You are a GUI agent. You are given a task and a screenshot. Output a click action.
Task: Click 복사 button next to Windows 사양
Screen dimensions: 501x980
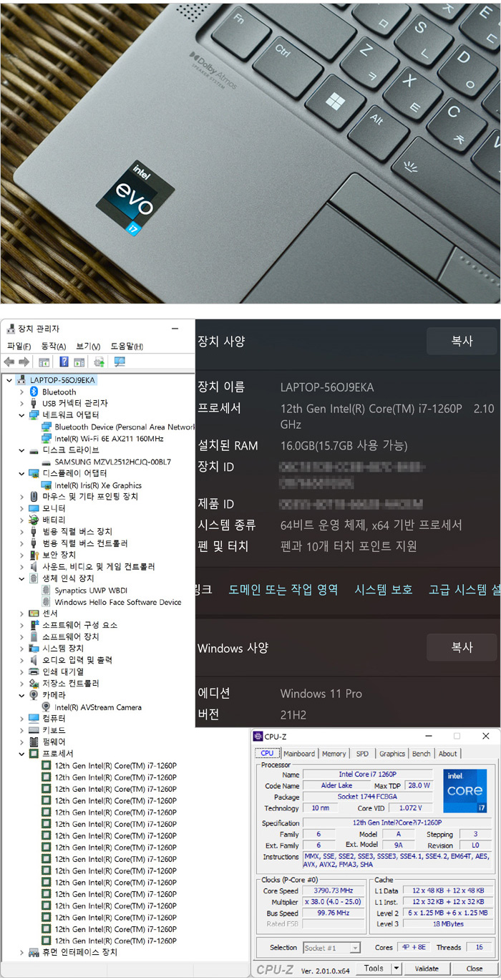pyautogui.click(x=462, y=647)
